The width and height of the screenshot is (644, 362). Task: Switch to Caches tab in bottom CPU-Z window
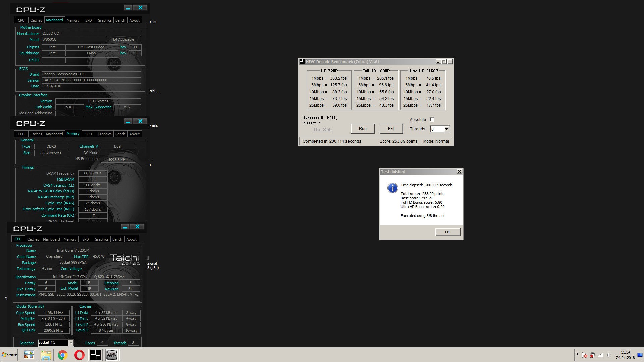click(33, 239)
